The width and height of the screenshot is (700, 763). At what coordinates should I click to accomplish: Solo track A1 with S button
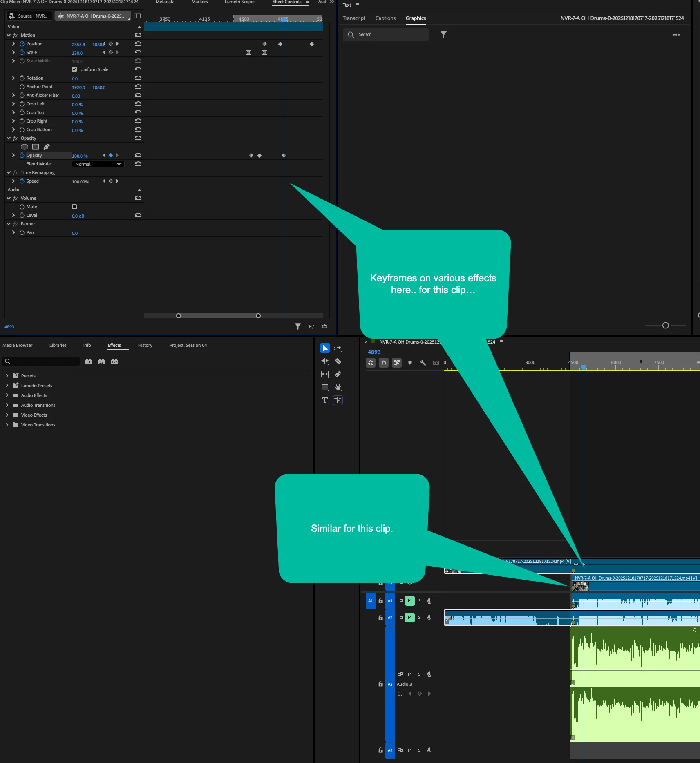coord(419,601)
